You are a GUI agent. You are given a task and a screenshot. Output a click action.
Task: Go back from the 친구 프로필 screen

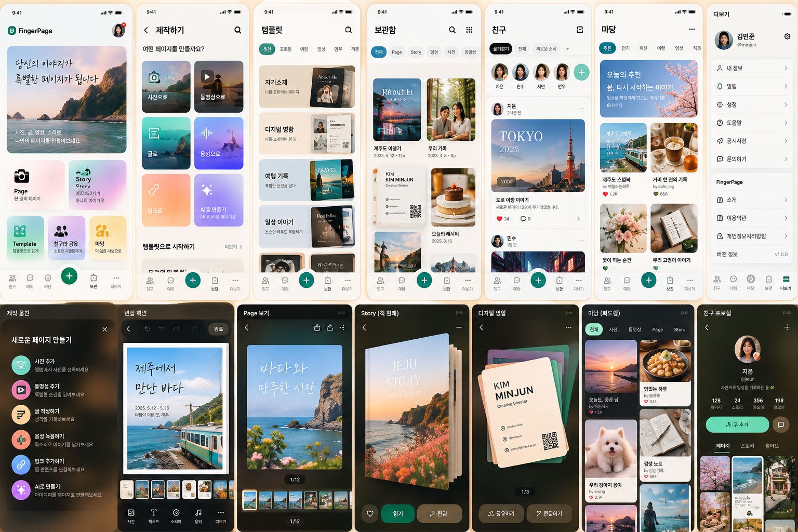click(707, 327)
